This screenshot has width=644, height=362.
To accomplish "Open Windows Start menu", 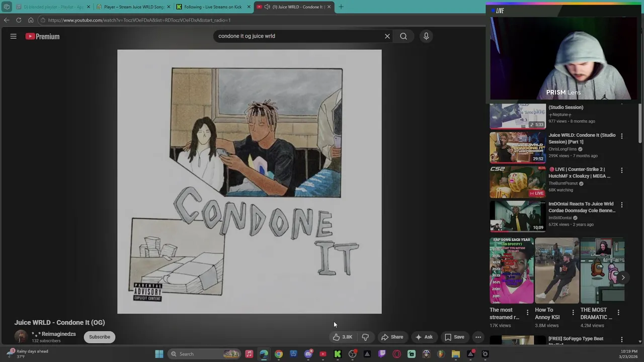I will coord(159,354).
